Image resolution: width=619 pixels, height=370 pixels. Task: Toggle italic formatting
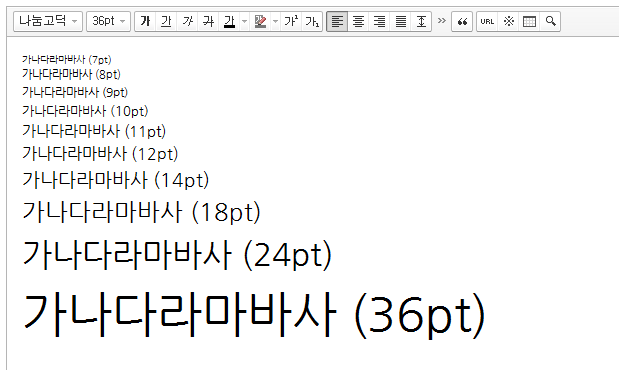(188, 21)
